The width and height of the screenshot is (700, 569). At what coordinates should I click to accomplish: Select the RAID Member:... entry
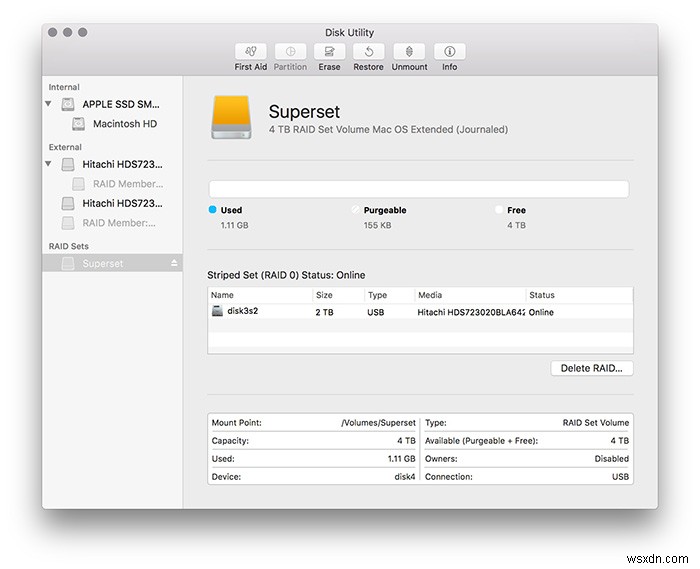[x=119, y=223]
